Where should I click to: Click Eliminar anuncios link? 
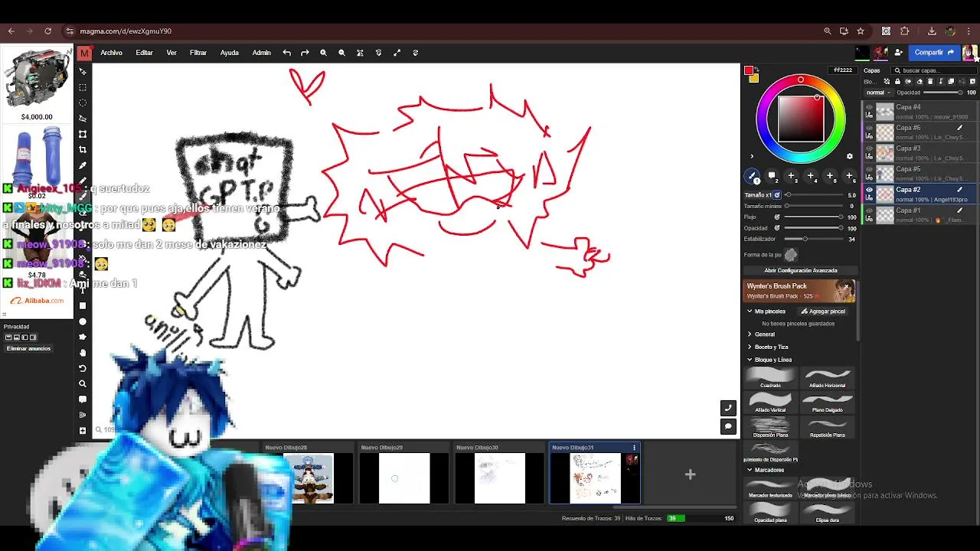pos(28,348)
